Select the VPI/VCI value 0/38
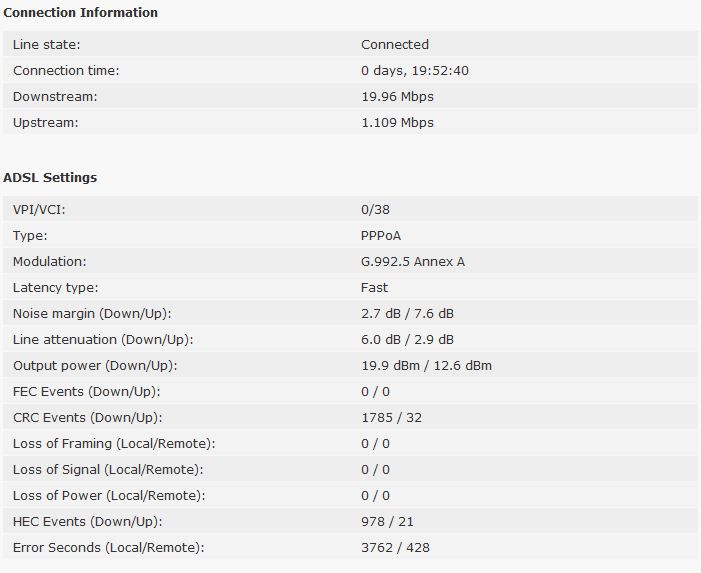The height and width of the screenshot is (573, 701). pyautogui.click(x=376, y=210)
